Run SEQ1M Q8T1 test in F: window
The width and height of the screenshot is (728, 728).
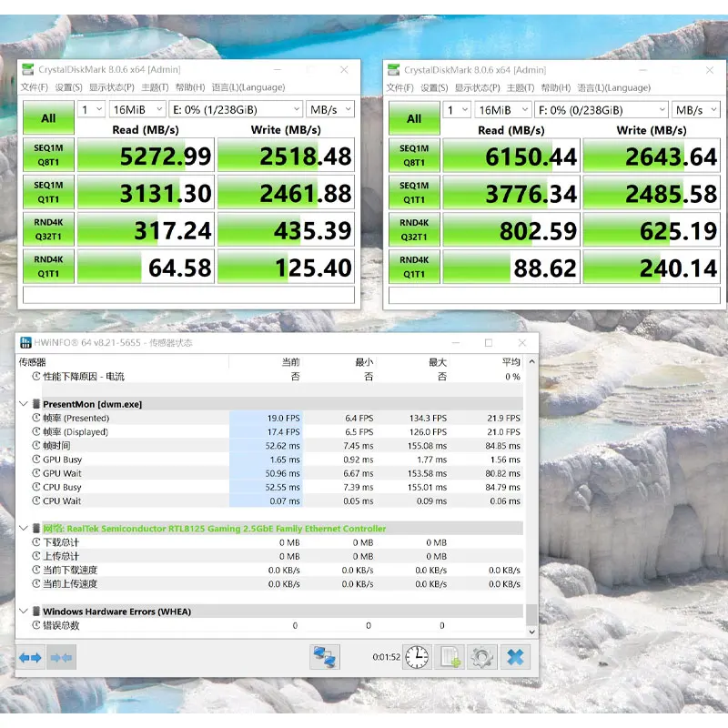414,155
